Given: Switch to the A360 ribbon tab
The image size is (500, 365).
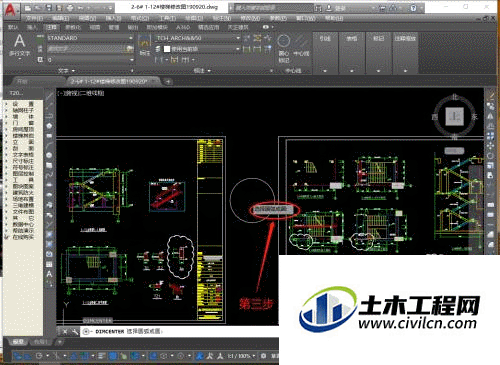Looking at the screenshot, I should [183, 27].
